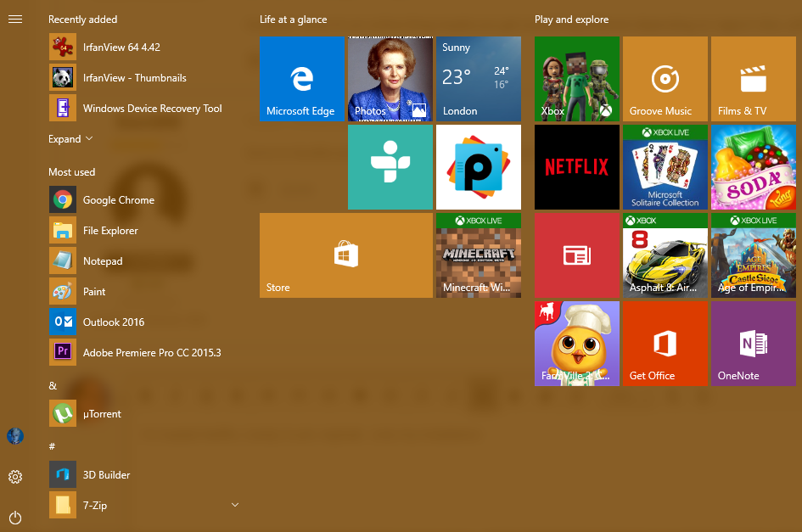Open Google Chrome from Most used
This screenshot has width=802, height=532.
tap(117, 200)
